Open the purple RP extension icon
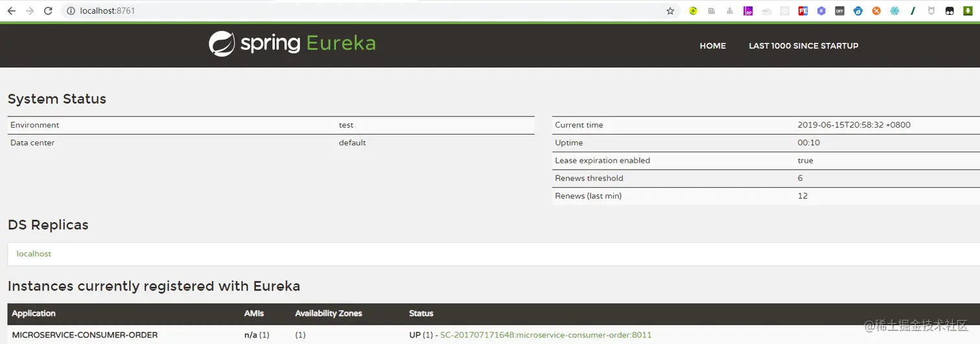Viewport: 980px width, 344px height. 748,11
